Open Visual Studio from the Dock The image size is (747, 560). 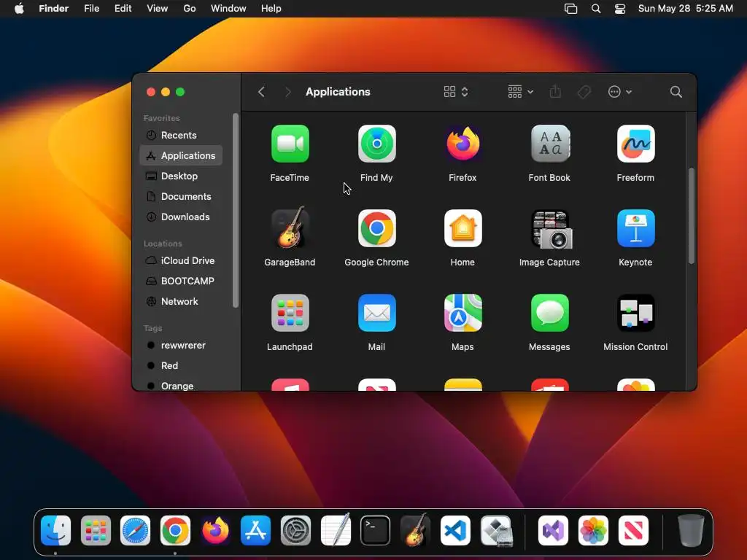point(553,531)
